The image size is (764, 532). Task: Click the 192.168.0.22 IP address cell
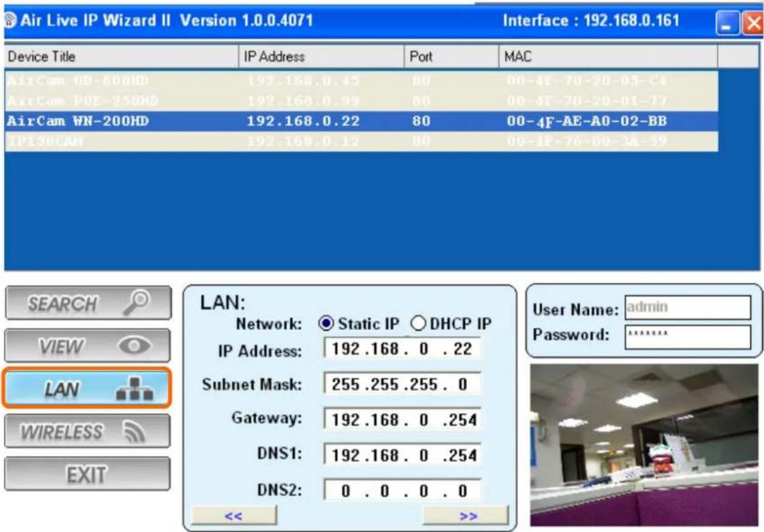[x=303, y=121]
